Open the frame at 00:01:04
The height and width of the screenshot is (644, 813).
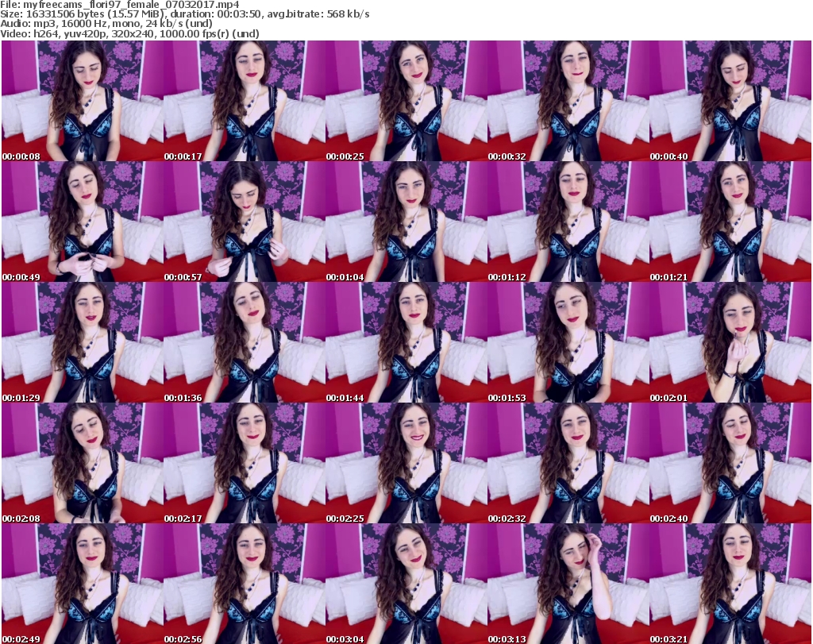coord(406,222)
